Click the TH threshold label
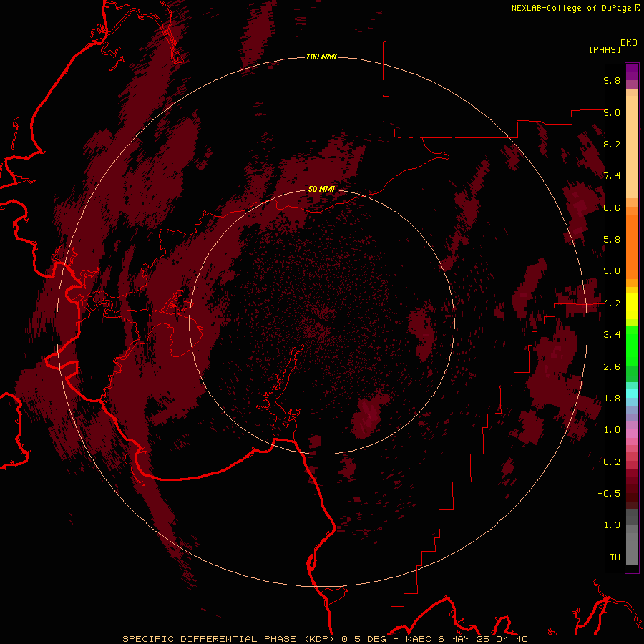Image resolution: width=644 pixels, height=644 pixels. coord(615,557)
